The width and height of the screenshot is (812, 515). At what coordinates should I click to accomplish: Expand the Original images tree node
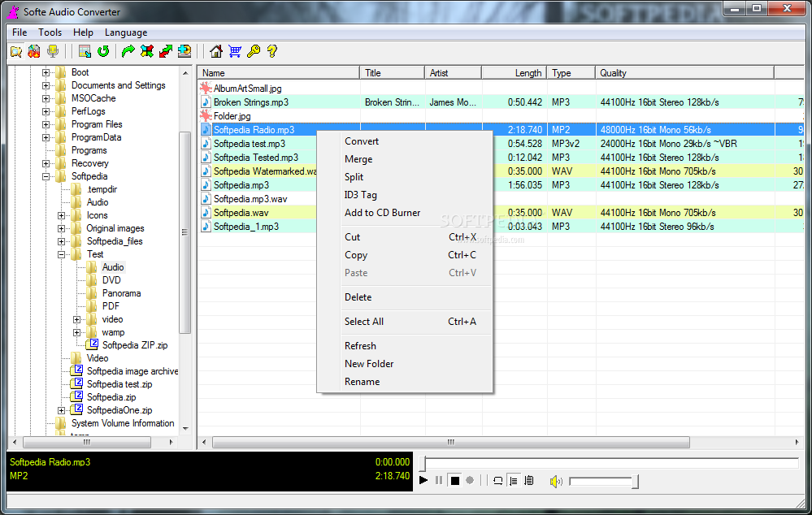tap(62, 228)
